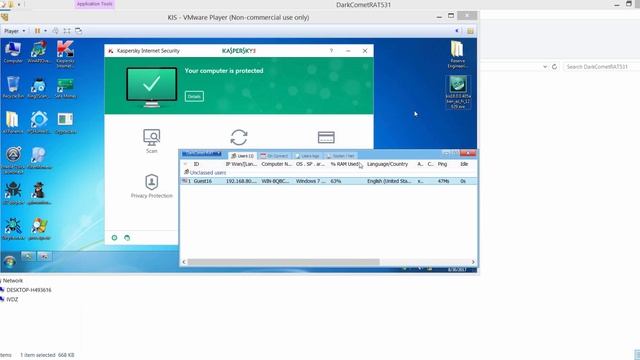Open the Safe Money desktop shortcut

coord(65,88)
